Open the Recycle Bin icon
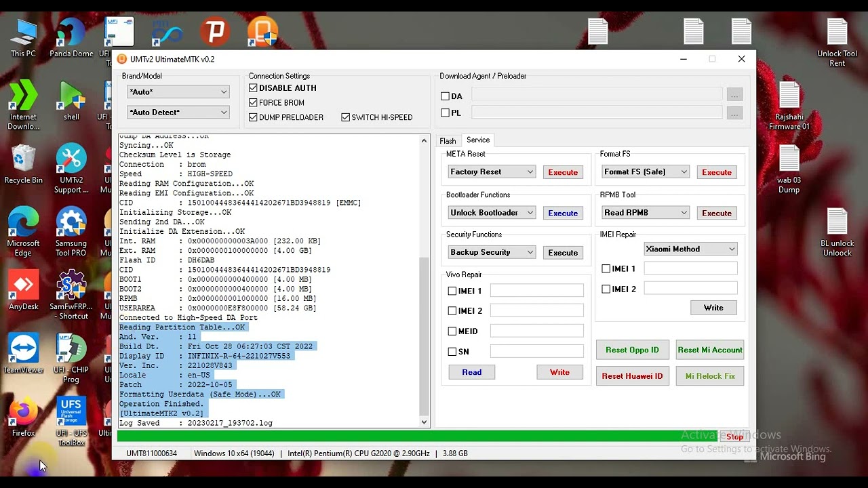868x488 pixels. click(x=23, y=164)
